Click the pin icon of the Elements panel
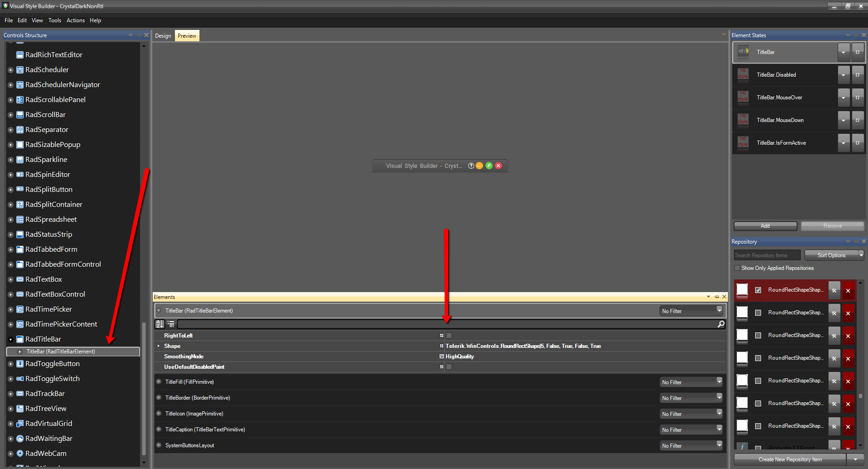868x469 pixels. point(717,297)
